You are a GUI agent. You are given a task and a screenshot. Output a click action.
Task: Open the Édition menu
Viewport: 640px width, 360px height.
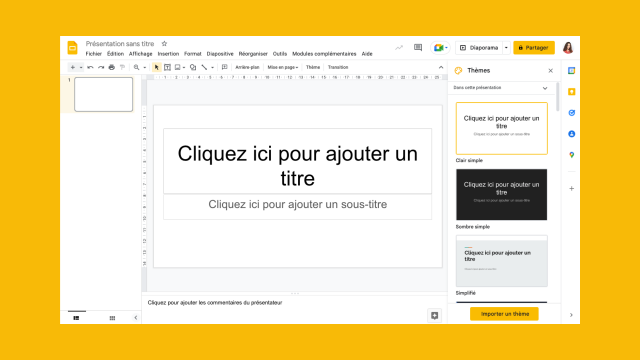116,54
